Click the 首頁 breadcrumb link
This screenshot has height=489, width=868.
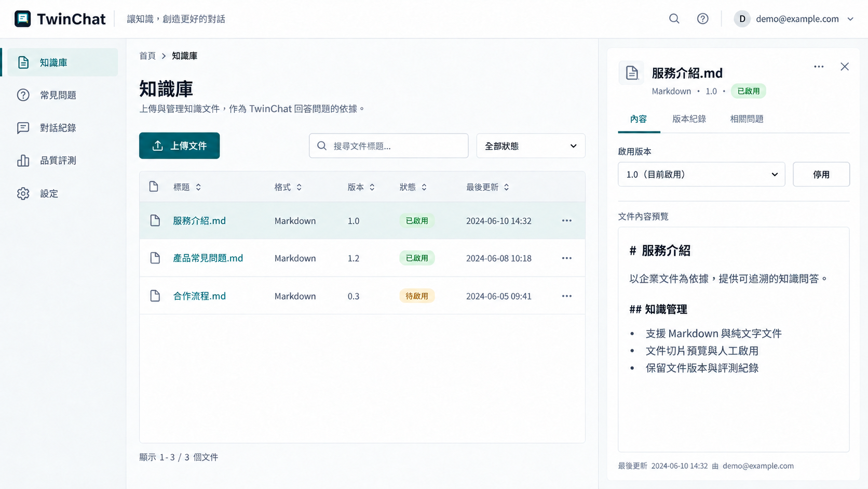(x=147, y=56)
